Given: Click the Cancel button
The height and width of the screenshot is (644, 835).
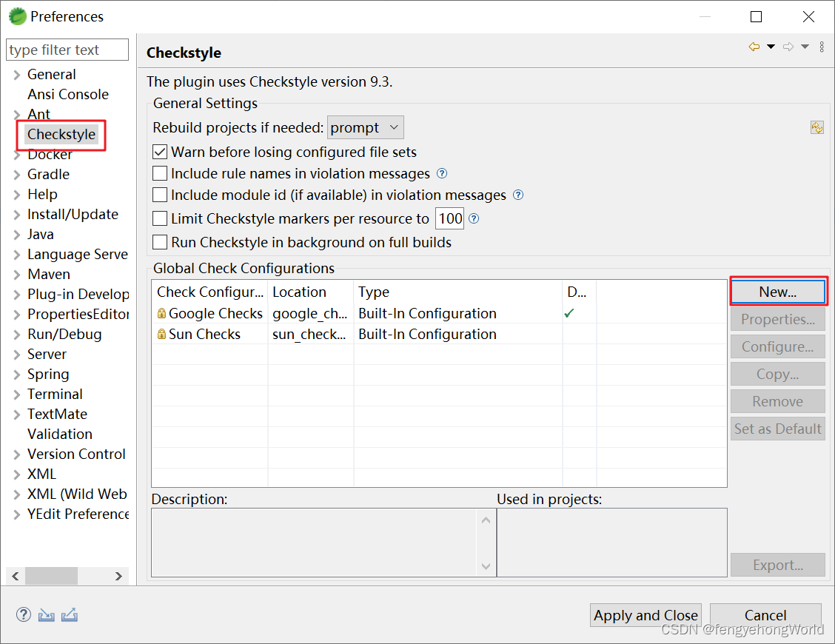Looking at the screenshot, I should 765,615.
